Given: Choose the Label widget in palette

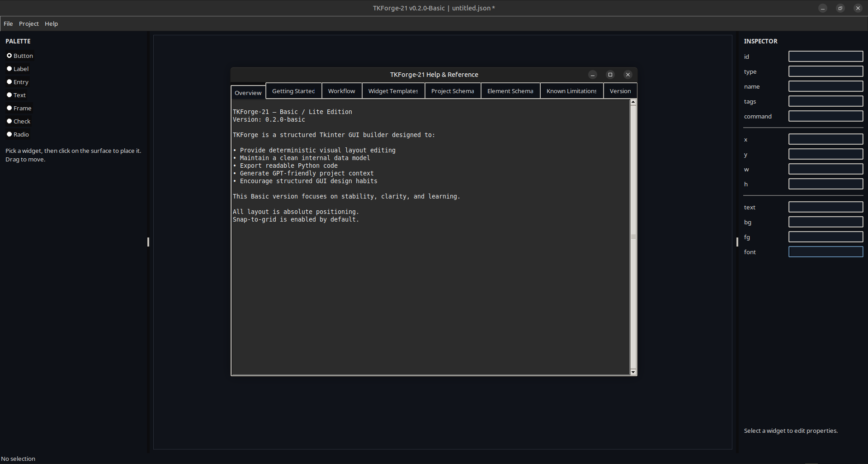Looking at the screenshot, I should point(9,69).
